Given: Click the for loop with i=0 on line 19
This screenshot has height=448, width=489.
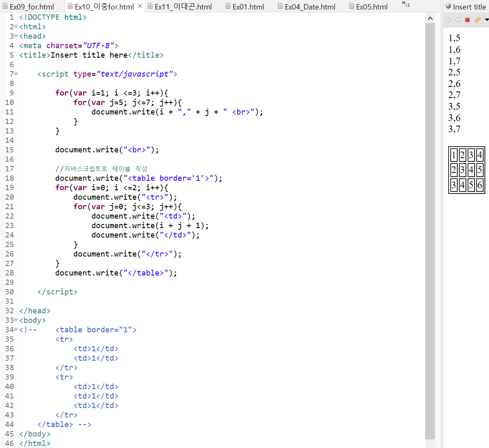Looking at the screenshot, I should [112, 188].
